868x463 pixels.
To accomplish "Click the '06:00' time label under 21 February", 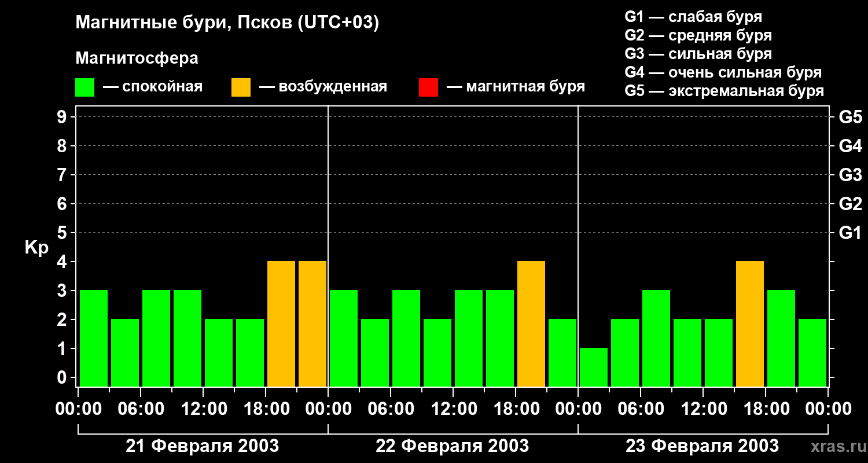I will click(x=141, y=409).
